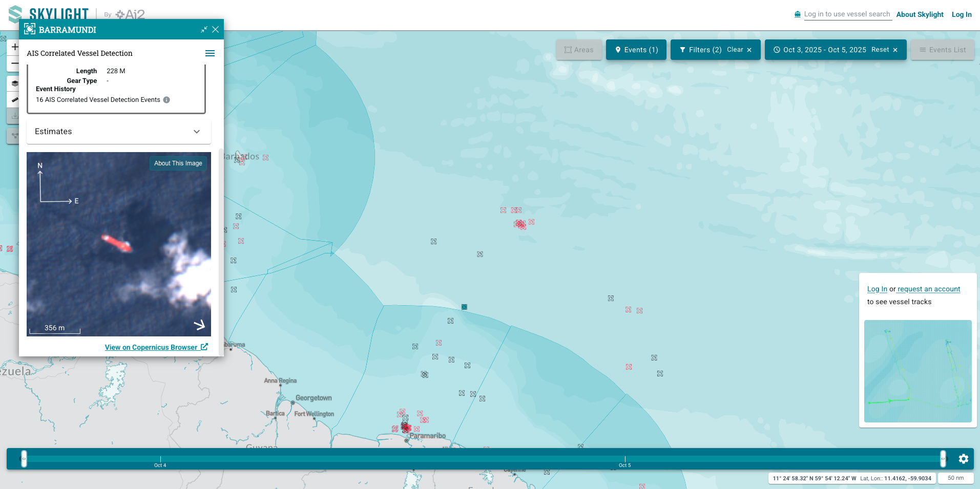Click the Oct 4 timeline marker
The height and width of the screenshot is (489, 980).
[160, 462]
